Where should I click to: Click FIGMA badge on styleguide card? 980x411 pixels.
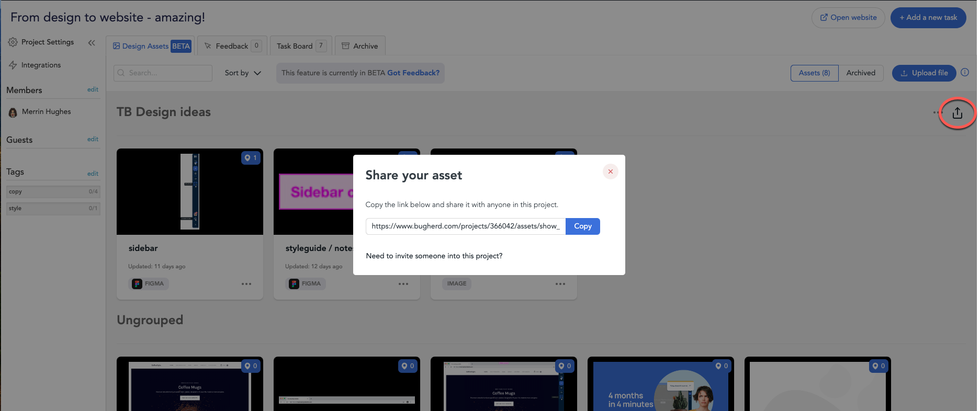306,283
